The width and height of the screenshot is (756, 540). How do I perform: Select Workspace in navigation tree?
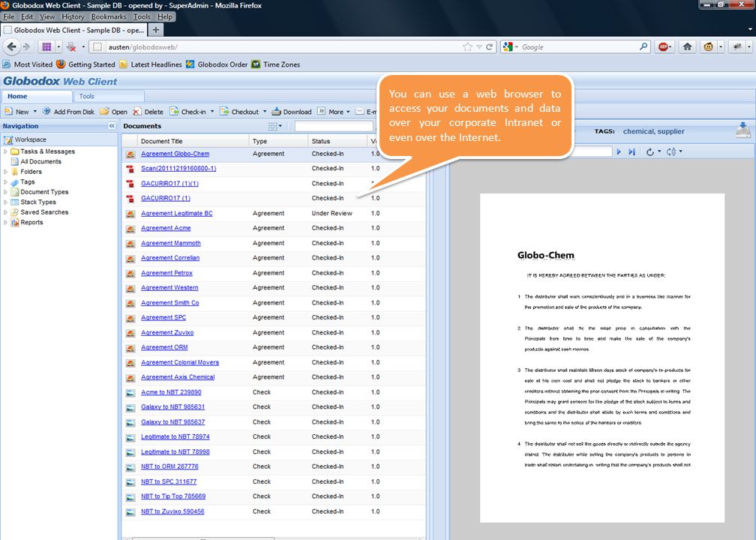coord(30,139)
